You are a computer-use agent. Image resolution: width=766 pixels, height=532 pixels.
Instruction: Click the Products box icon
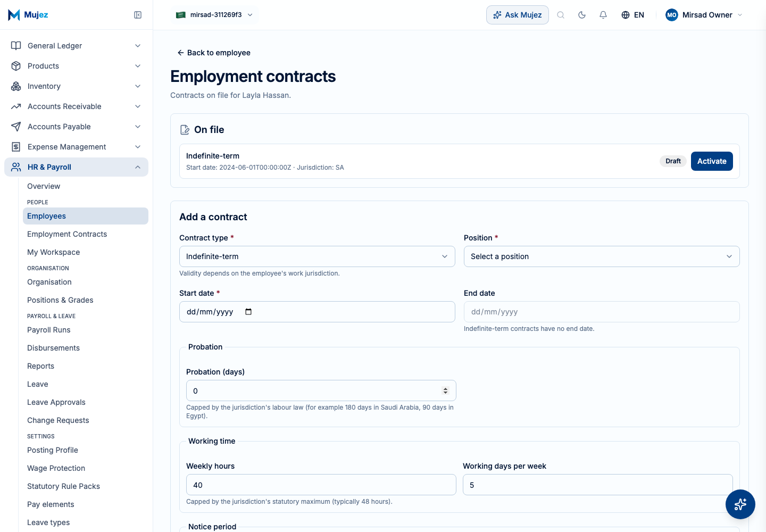click(x=16, y=66)
